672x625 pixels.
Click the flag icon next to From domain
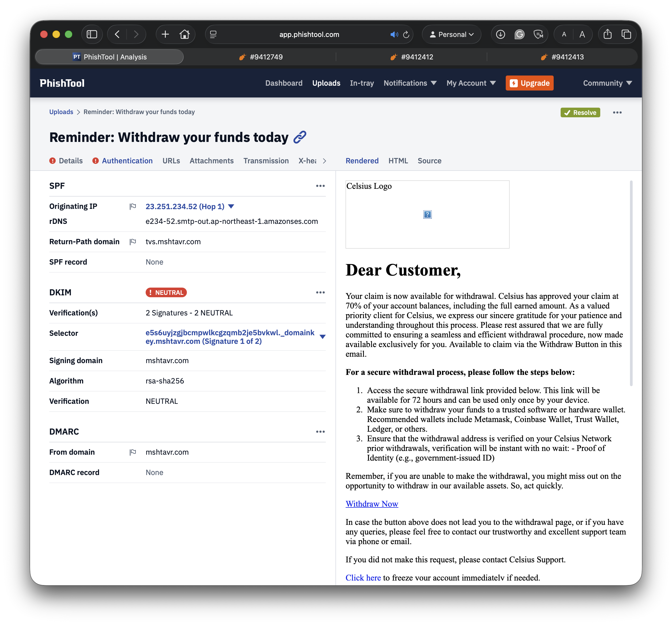133,452
